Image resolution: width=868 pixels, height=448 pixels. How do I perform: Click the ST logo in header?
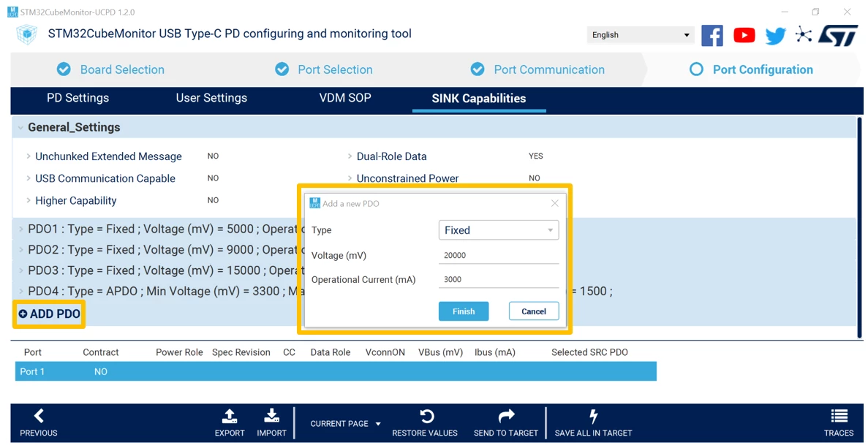837,35
